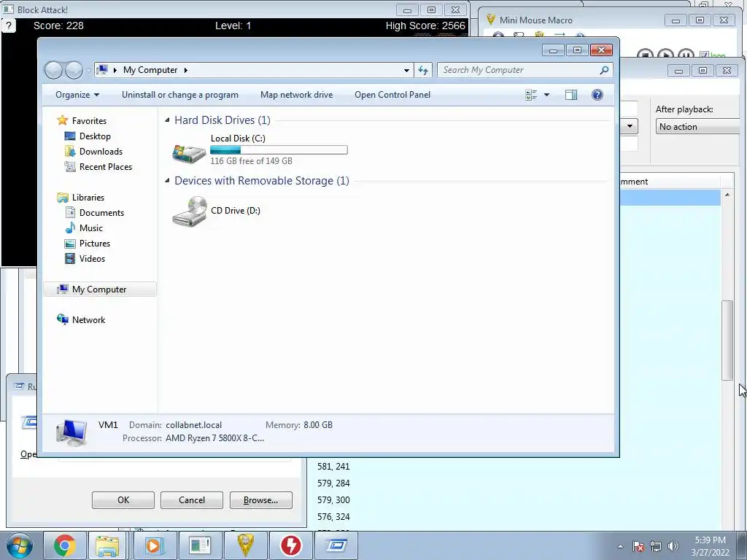Click the Mini Mouse Macro title icon
Image resolution: width=747 pixels, height=560 pixels.
tap(491, 20)
